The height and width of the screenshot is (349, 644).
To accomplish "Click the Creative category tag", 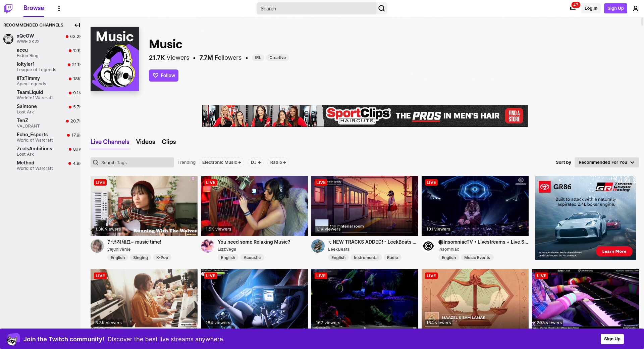I will pos(277,58).
